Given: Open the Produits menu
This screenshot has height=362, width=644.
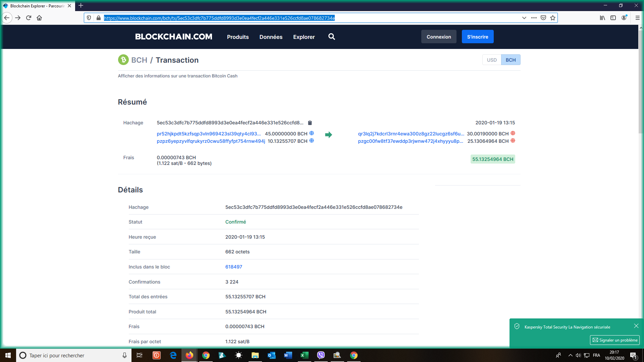Looking at the screenshot, I should tap(238, 37).
